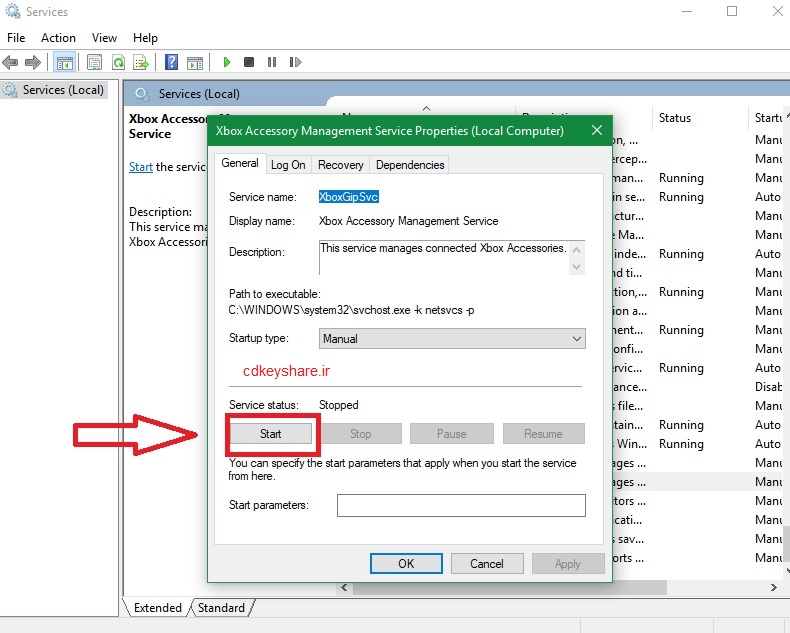Minimize the Services window
790x633 pixels.
tap(687, 11)
